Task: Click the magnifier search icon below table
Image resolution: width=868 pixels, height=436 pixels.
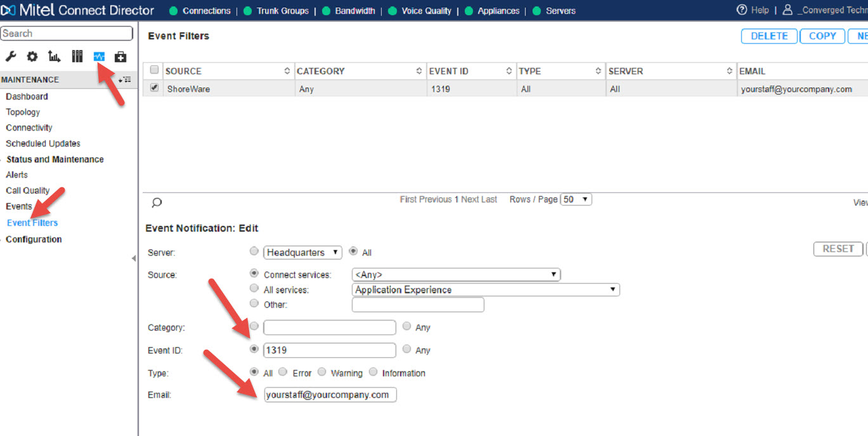Action: pyautogui.click(x=157, y=203)
